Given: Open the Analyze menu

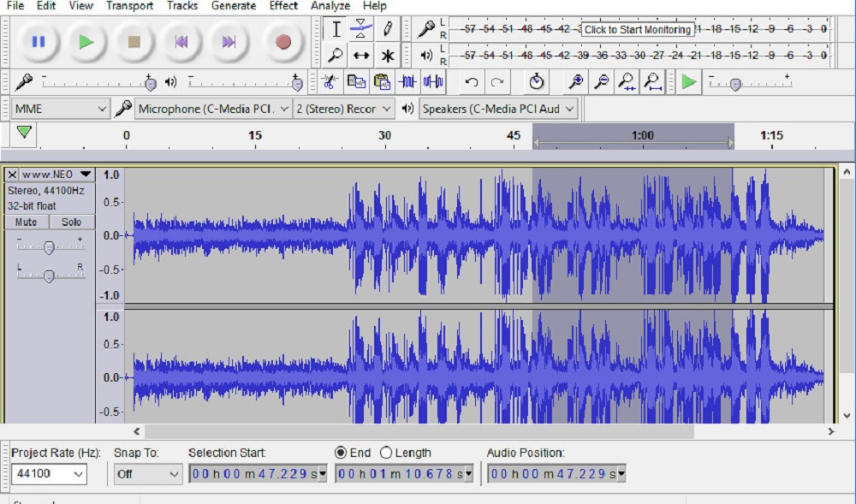Looking at the screenshot, I should tap(330, 6).
